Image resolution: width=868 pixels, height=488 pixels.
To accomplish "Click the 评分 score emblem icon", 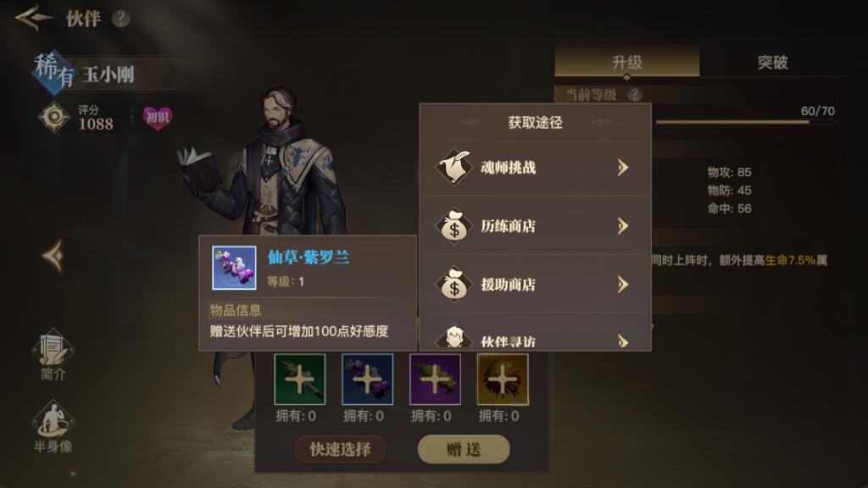I will point(53,117).
